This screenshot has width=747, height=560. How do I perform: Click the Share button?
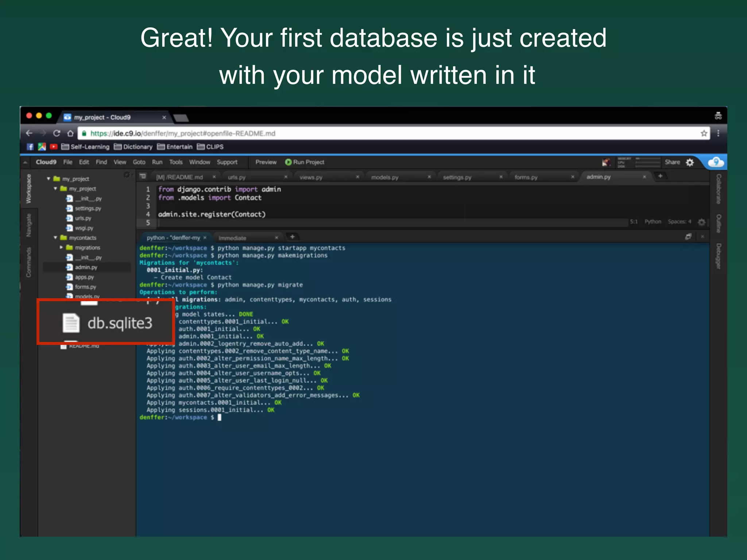tap(672, 162)
